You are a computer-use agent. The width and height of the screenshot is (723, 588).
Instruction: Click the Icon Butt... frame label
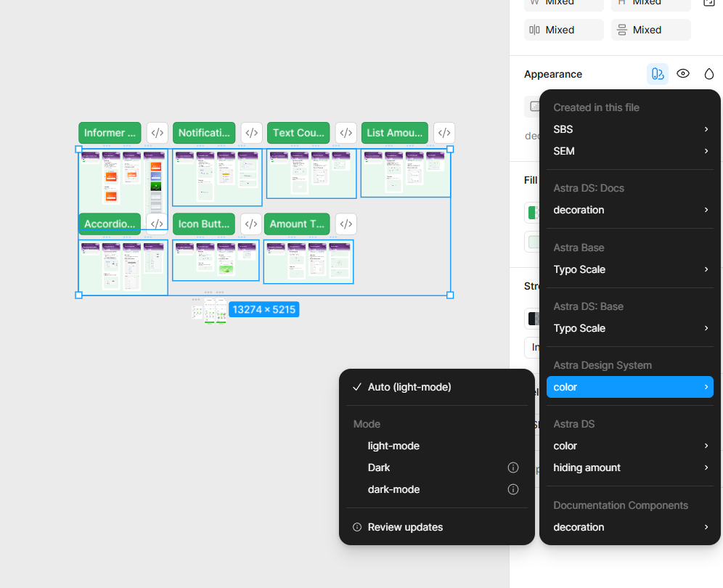coord(204,224)
